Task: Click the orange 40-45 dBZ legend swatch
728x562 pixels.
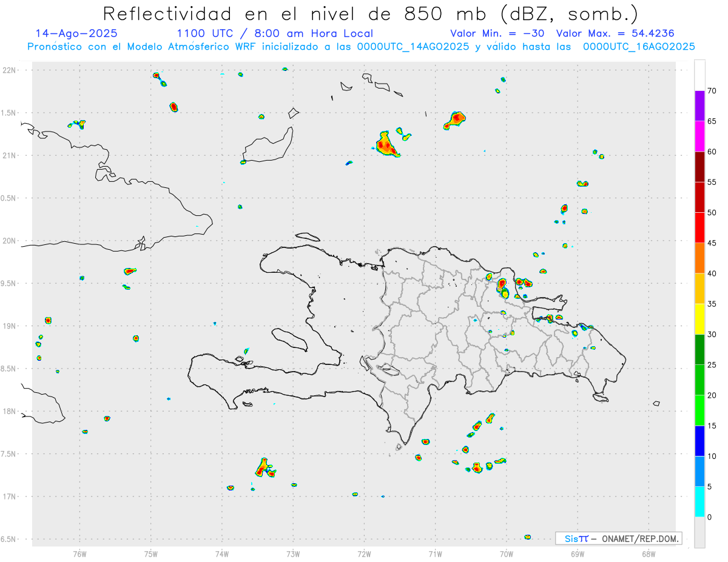Action: point(699,258)
